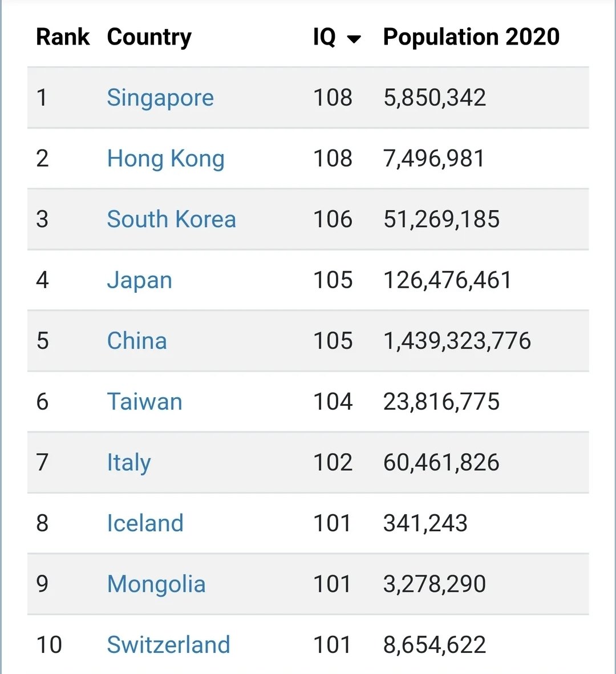Click Singapore's IQ value 108
Image resolution: width=616 pixels, height=674 pixels.
pos(333,98)
